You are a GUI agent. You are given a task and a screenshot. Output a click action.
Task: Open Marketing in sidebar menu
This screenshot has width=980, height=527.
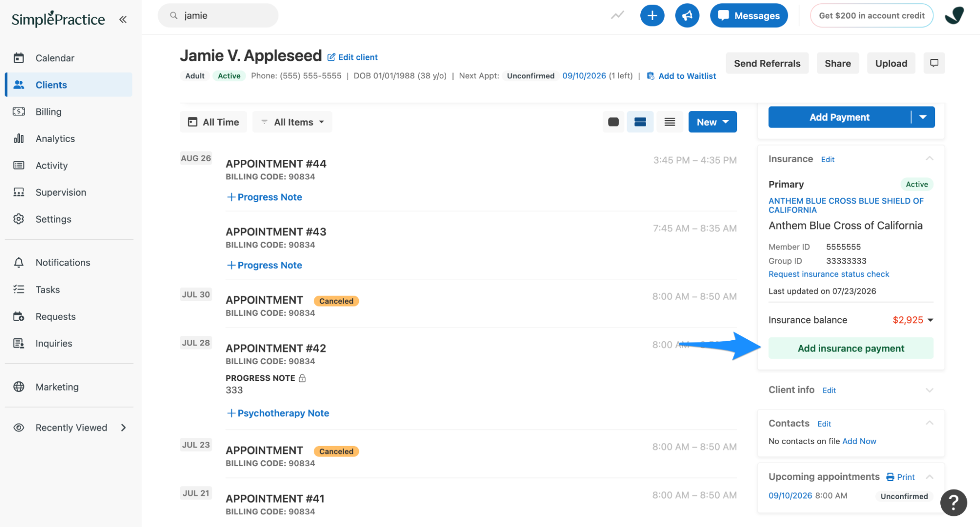(x=57, y=387)
